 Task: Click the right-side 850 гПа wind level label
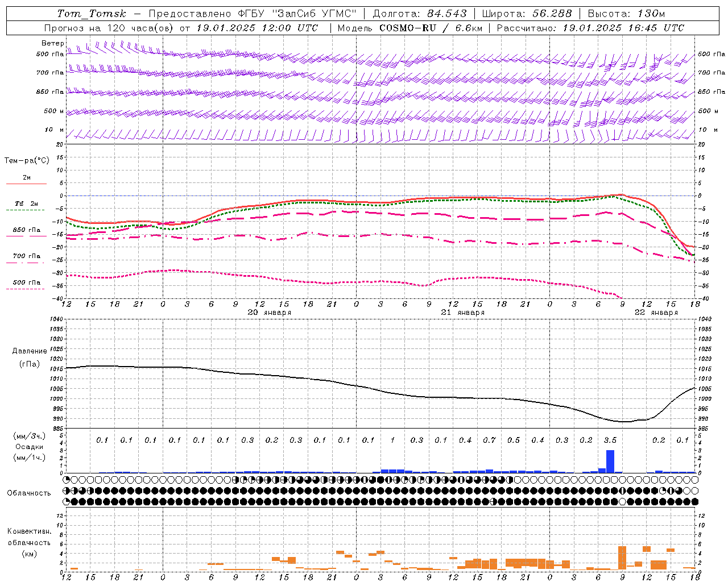[712, 92]
